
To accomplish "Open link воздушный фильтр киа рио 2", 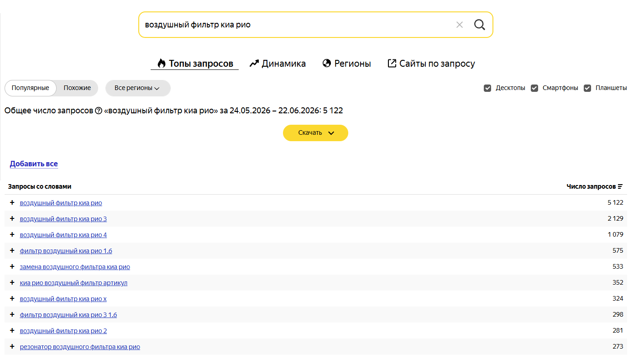I will pos(63,331).
